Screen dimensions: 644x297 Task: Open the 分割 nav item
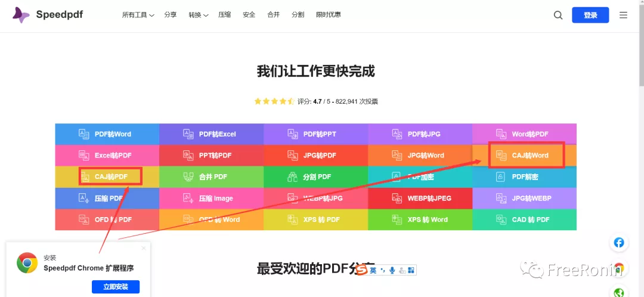(x=298, y=15)
